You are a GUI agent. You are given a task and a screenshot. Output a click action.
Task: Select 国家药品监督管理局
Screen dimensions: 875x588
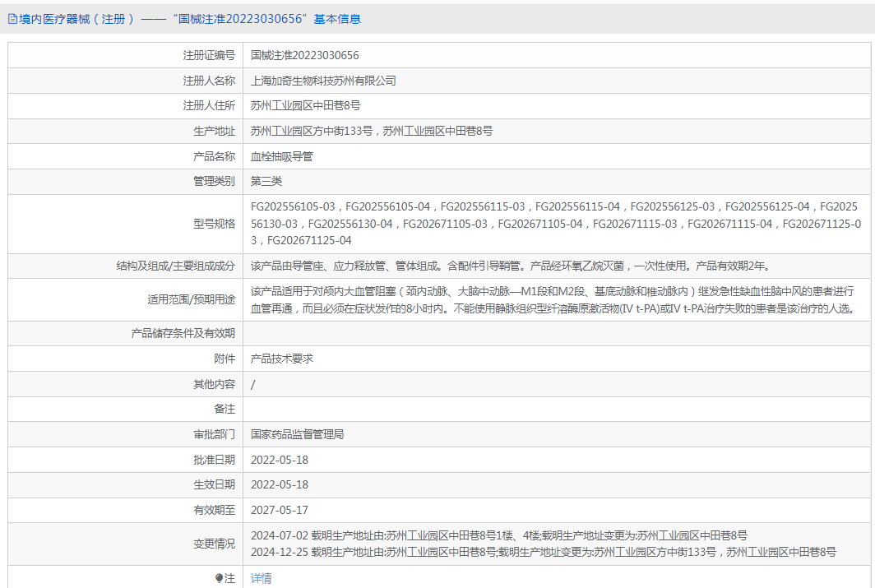click(297, 434)
